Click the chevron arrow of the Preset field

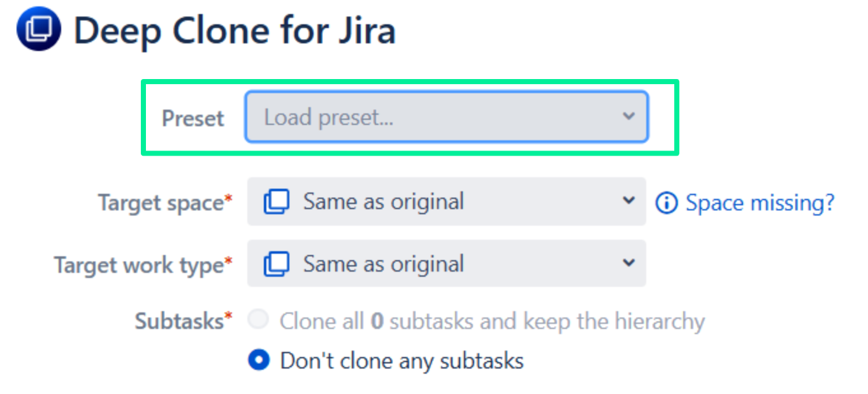pyautogui.click(x=628, y=117)
